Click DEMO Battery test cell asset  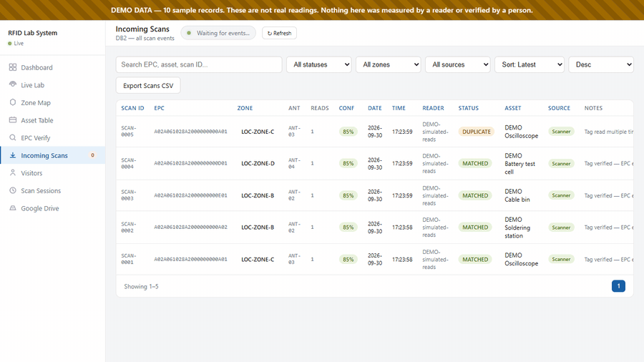[x=519, y=163]
